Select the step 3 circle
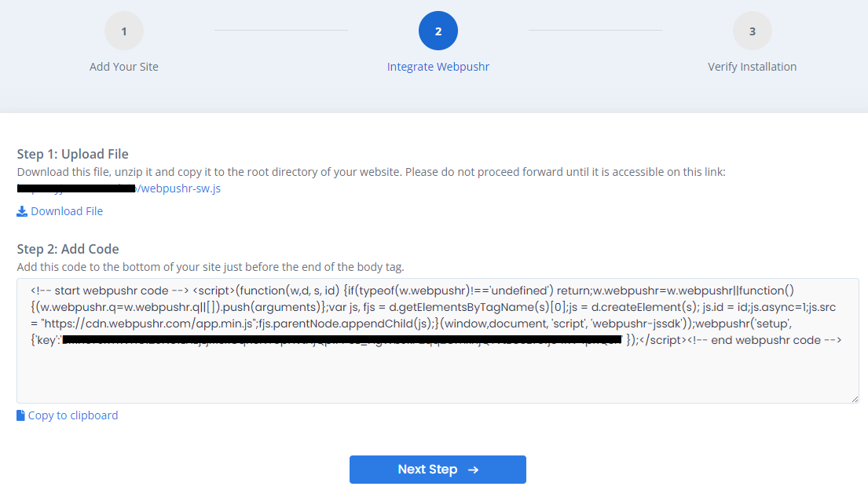The height and width of the screenshot is (490, 868). [753, 31]
